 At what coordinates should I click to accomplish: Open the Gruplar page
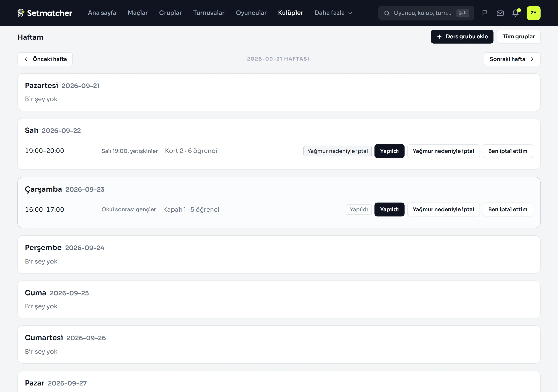coord(170,13)
